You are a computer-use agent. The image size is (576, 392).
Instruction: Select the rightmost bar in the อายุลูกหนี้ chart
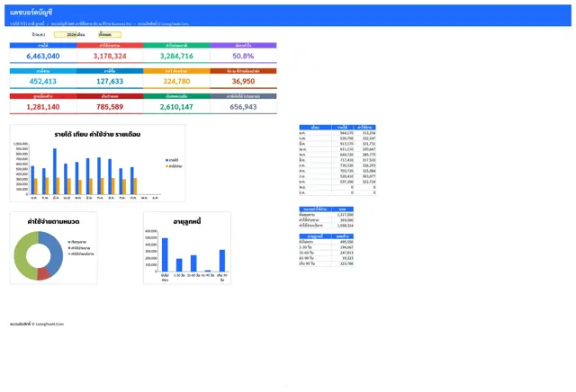pyautogui.click(x=222, y=261)
